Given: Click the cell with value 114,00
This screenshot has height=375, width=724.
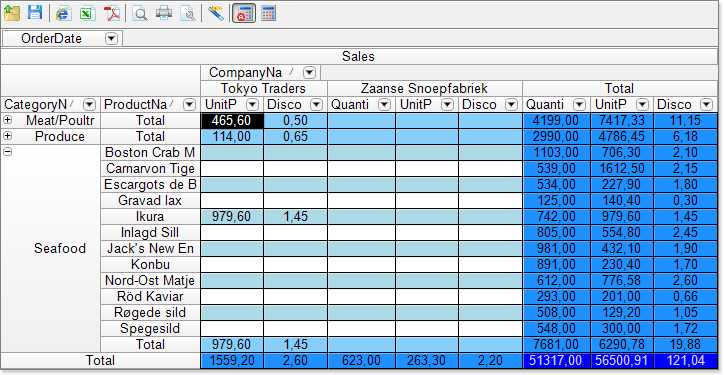Looking at the screenshot, I should click(232, 137).
